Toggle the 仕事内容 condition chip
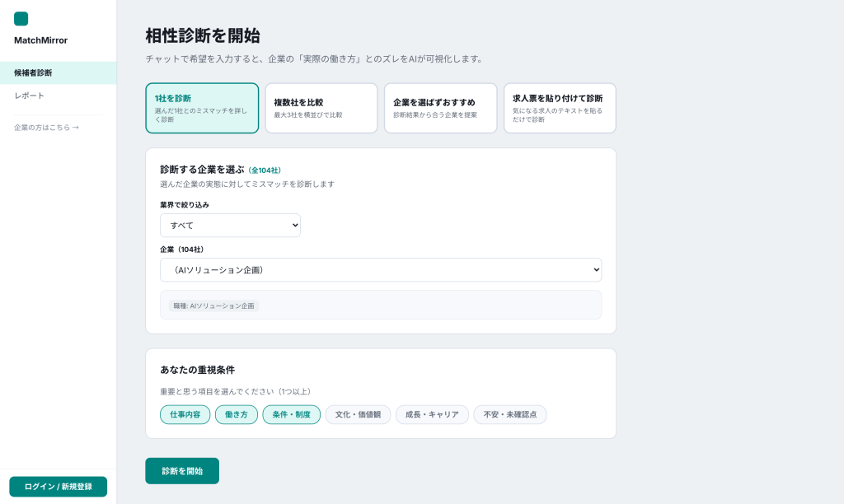The width and height of the screenshot is (844, 504). (x=185, y=415)
